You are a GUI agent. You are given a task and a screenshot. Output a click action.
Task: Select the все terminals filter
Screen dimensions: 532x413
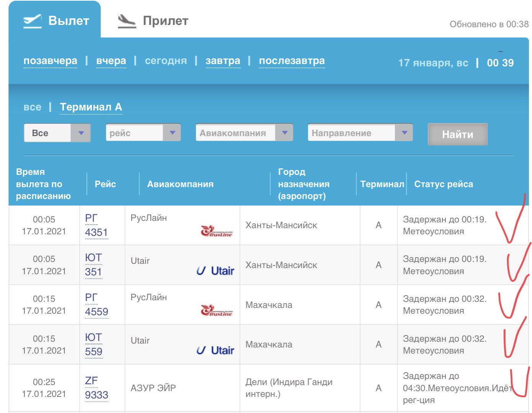[x=32, y=107]
